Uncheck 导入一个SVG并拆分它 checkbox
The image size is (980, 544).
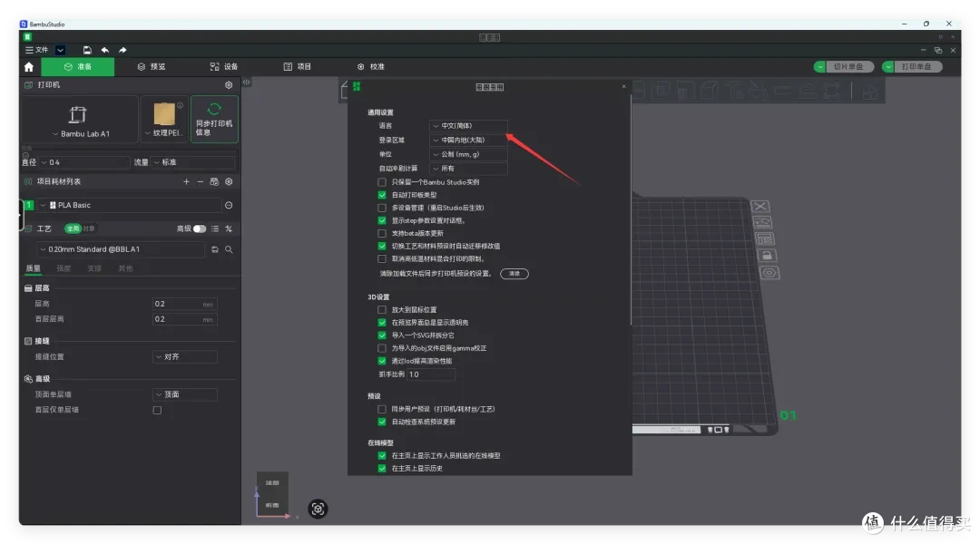(382, 335)
